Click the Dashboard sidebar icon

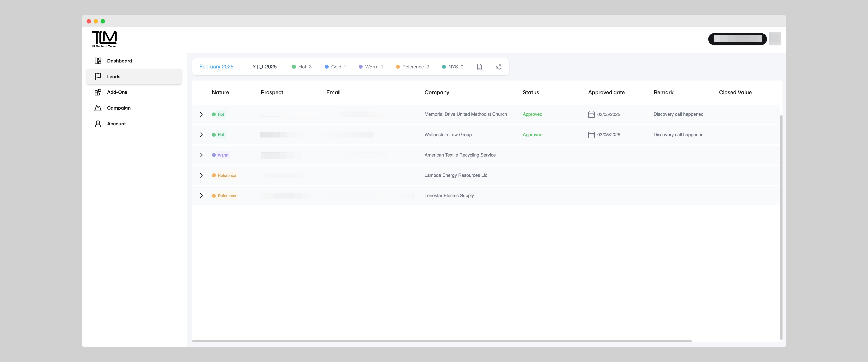[98, 61]
